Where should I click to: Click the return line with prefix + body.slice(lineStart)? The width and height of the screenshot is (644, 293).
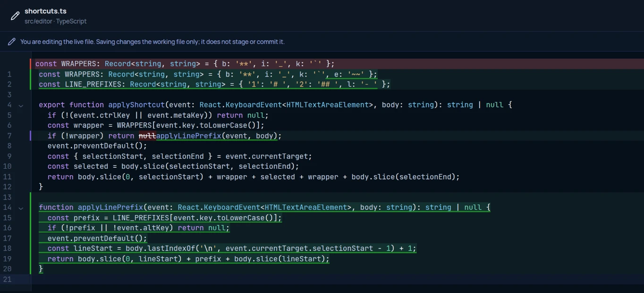(188, 259)
